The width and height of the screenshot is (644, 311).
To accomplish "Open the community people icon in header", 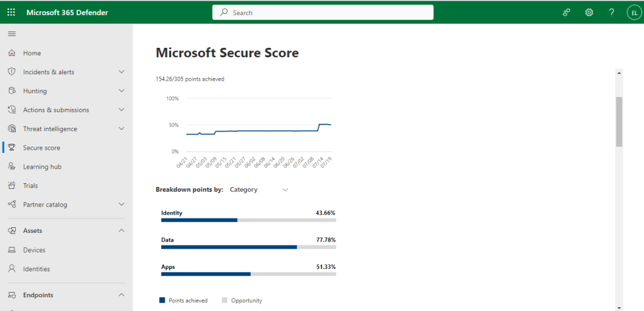I will pos(567,13).
